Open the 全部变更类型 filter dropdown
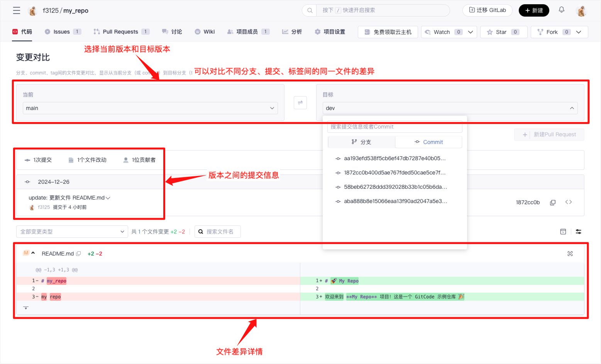 coord(72,232)
